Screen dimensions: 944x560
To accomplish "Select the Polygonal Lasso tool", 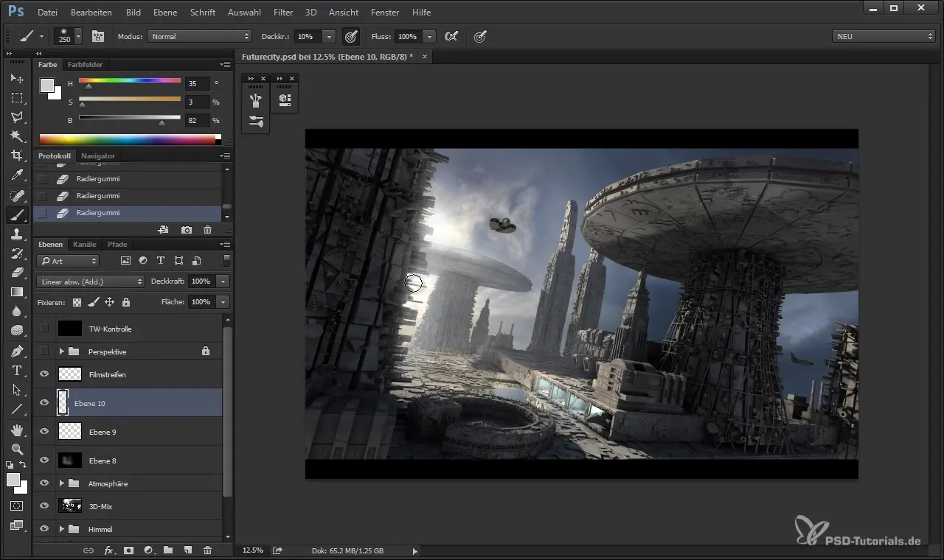I will [17, 116].
